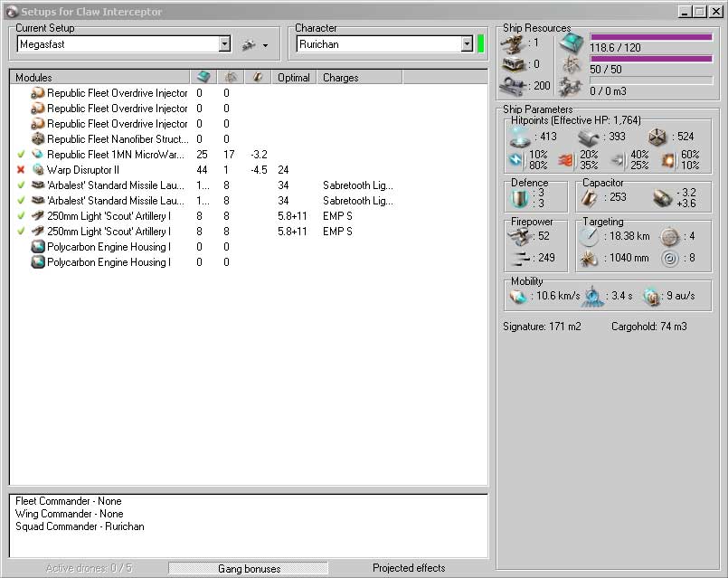728x578 pixels.
Task: Click the Rurichan character name field
Action: coord(379,44)
